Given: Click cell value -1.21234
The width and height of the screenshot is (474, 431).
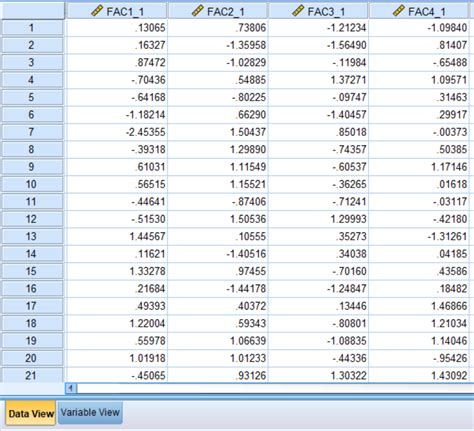Looking at the screenshot, I should point(318,28).
